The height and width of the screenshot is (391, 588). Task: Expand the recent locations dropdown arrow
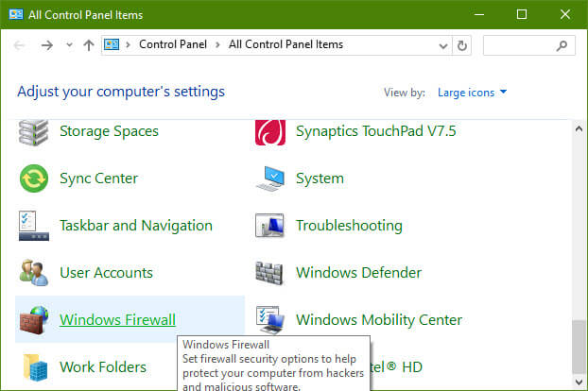pos(69,45)
